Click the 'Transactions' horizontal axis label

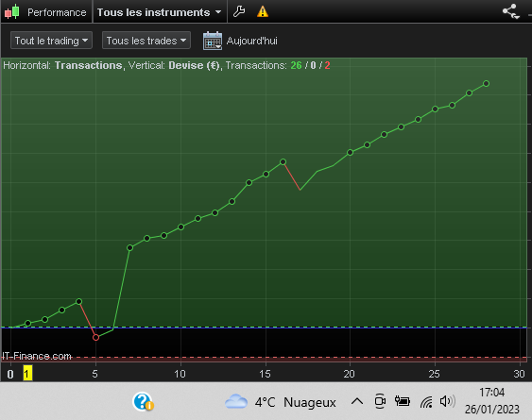[88, 65]
